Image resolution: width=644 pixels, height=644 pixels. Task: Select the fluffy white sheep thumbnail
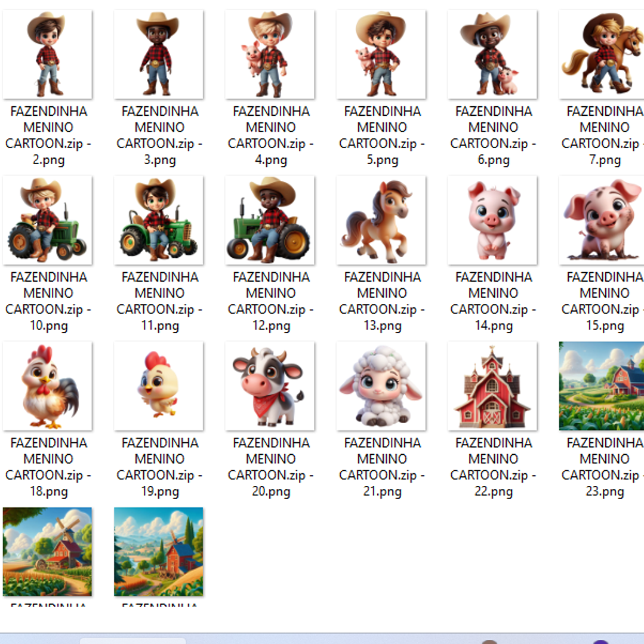[x=381, y=386]
